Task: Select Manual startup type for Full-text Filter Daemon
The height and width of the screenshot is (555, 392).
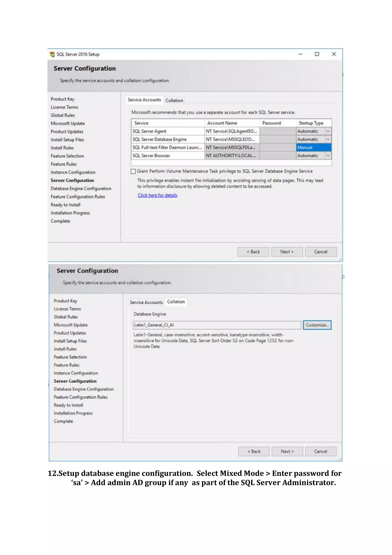Action: [x=314, y=147]
